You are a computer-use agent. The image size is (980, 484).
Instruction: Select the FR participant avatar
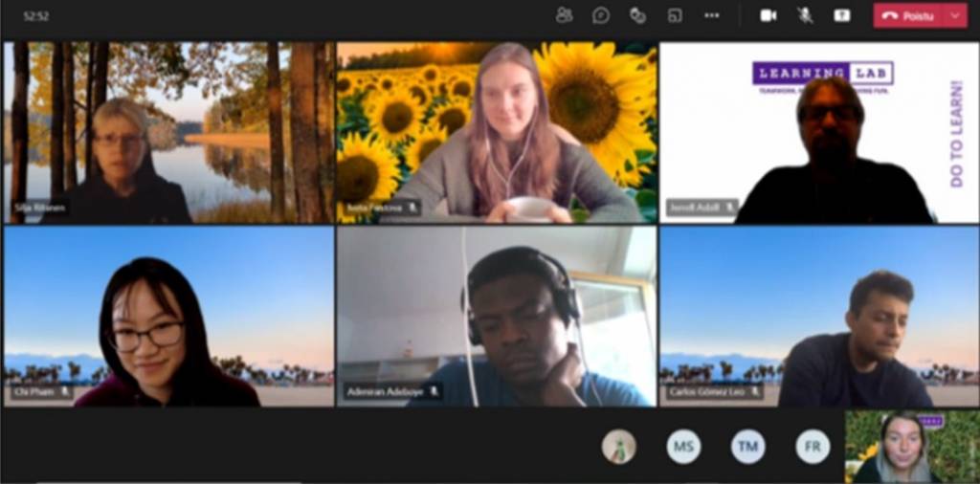[812, 447]
